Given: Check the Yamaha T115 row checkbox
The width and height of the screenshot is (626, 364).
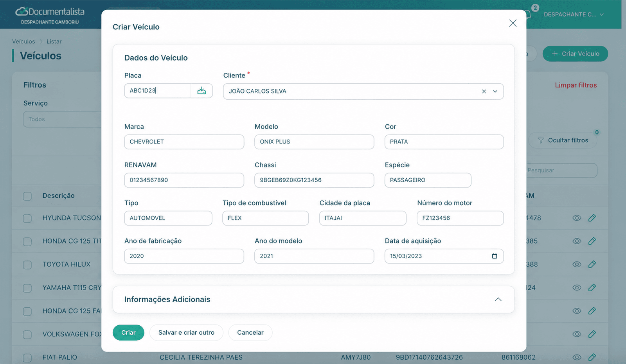Looking at the screenshot, I should pos(27,288).
